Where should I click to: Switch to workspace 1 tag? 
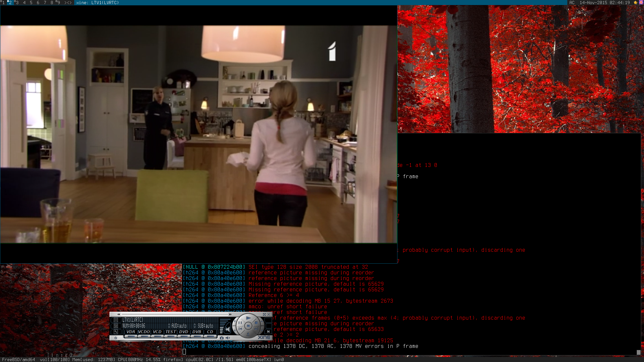point(3,3)
